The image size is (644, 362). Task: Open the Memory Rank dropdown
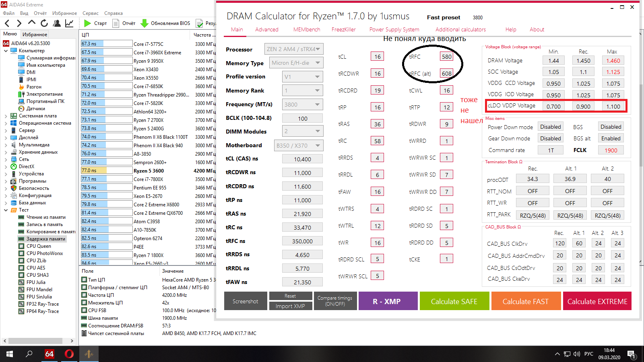pyautogui.click(x=303, y=90)
